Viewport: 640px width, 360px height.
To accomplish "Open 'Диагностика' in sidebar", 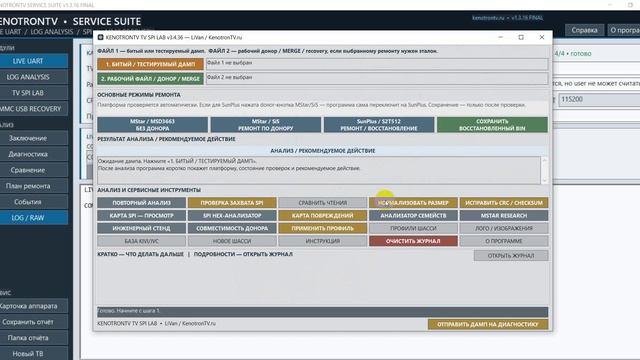I will tap(33, 154).
